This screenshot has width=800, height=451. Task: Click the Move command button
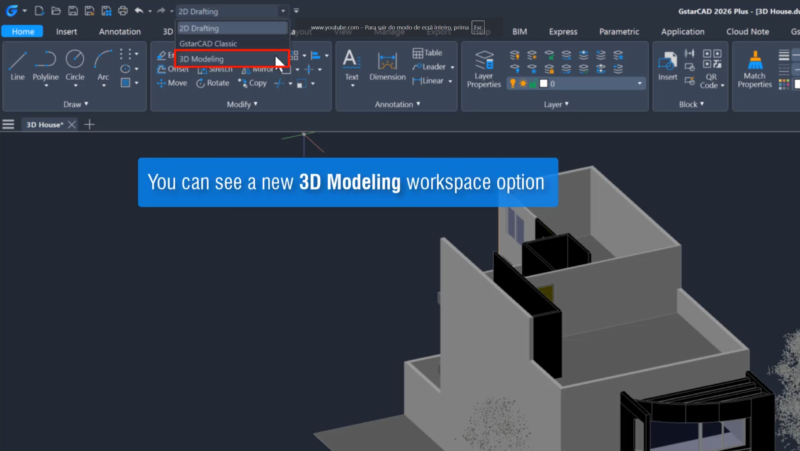tap(171, 83)
